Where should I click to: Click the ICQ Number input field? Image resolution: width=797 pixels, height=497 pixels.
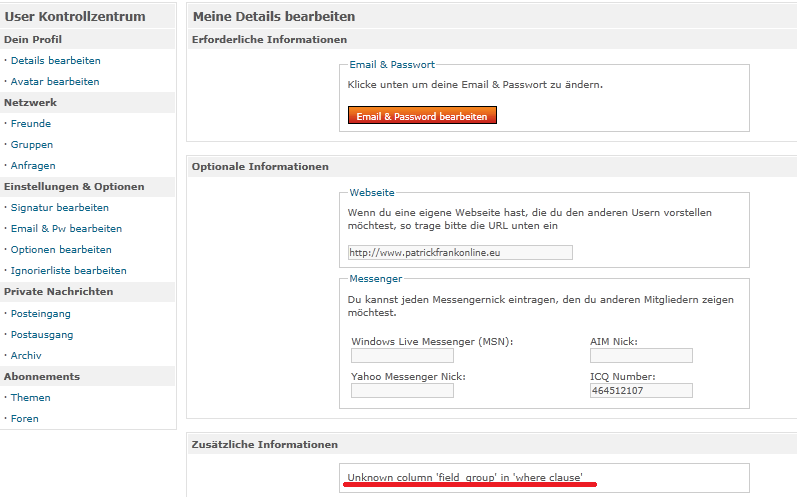(641, 390)
